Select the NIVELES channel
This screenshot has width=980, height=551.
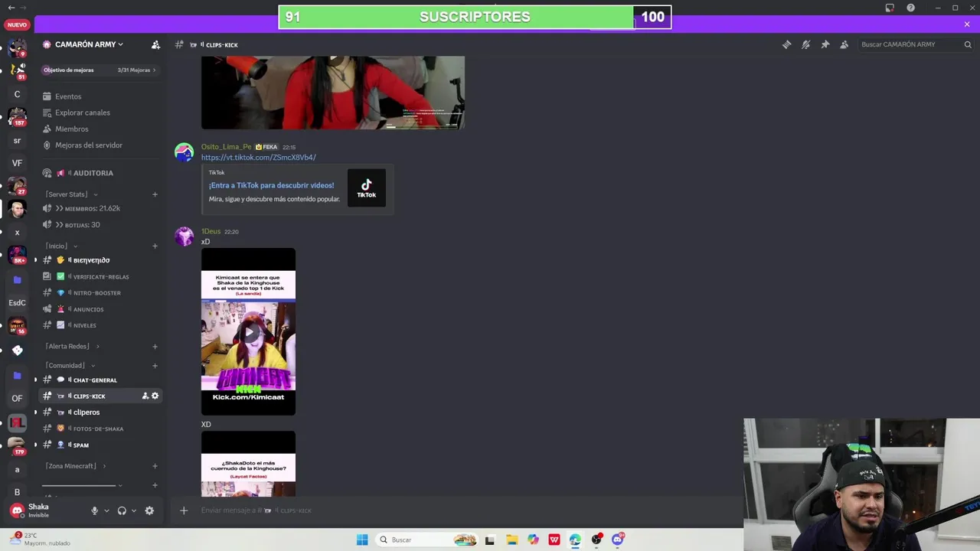point(100,325)
